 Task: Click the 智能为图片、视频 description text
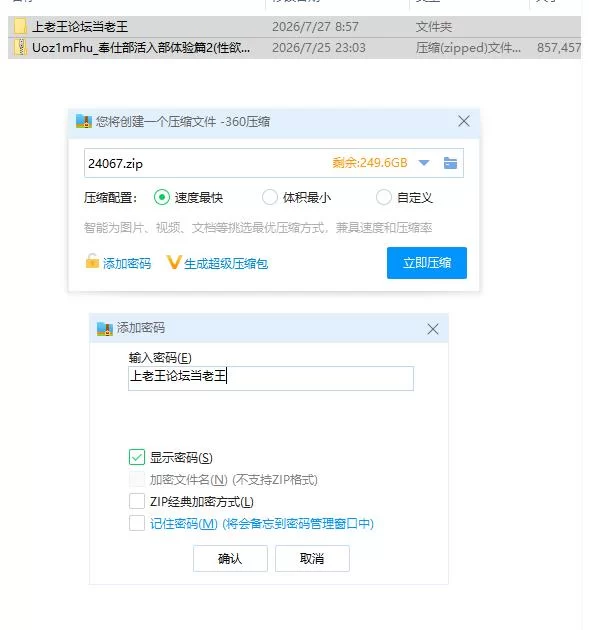[258, 228]
